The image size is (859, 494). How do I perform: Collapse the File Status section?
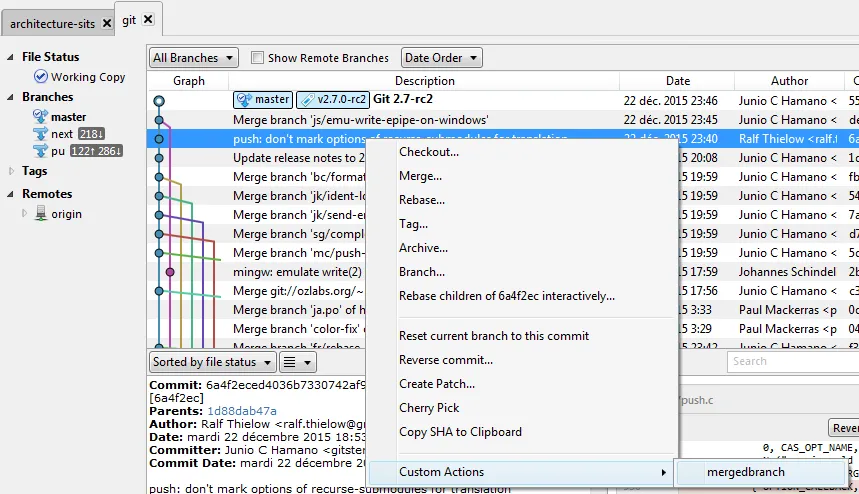click(10, 57)
